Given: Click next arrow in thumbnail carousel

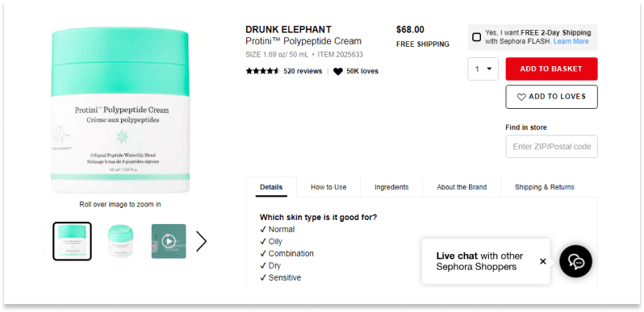Looking at the screenshot, I should click(201, 241).
